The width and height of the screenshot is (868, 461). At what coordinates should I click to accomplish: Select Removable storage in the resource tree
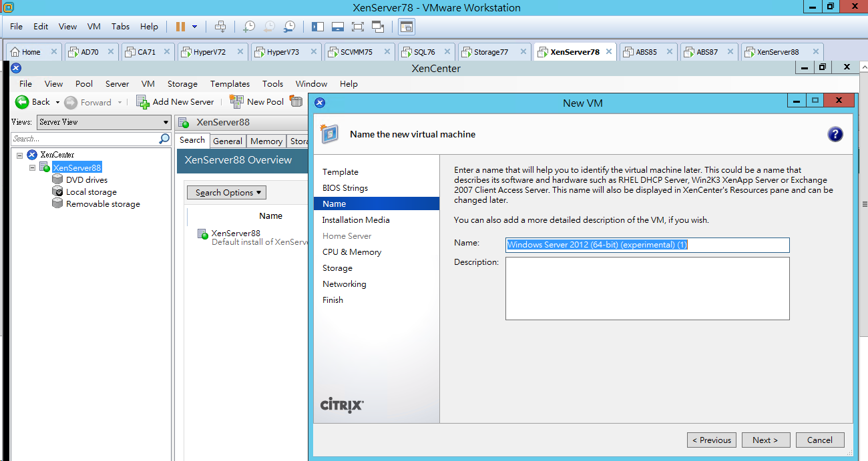pos(103,203)
